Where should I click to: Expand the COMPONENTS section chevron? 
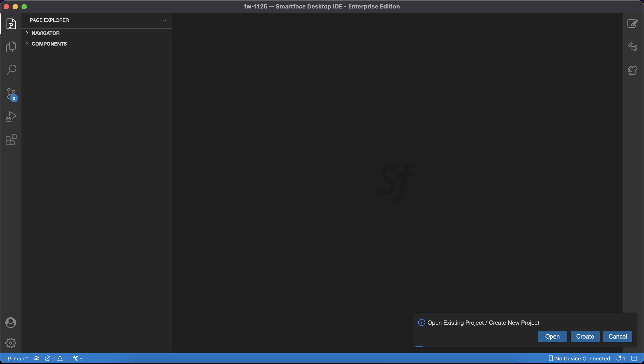(27, 44)
